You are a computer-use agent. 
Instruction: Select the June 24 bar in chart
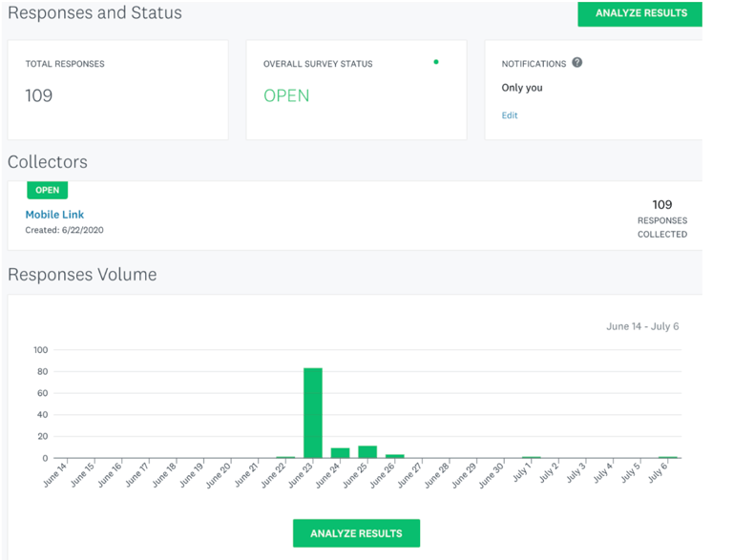click(x=341, y=452)
